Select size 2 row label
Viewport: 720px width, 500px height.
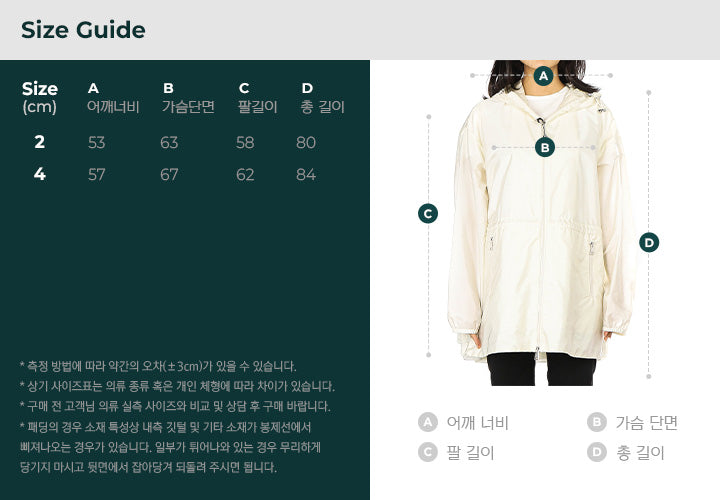[39, 142]
